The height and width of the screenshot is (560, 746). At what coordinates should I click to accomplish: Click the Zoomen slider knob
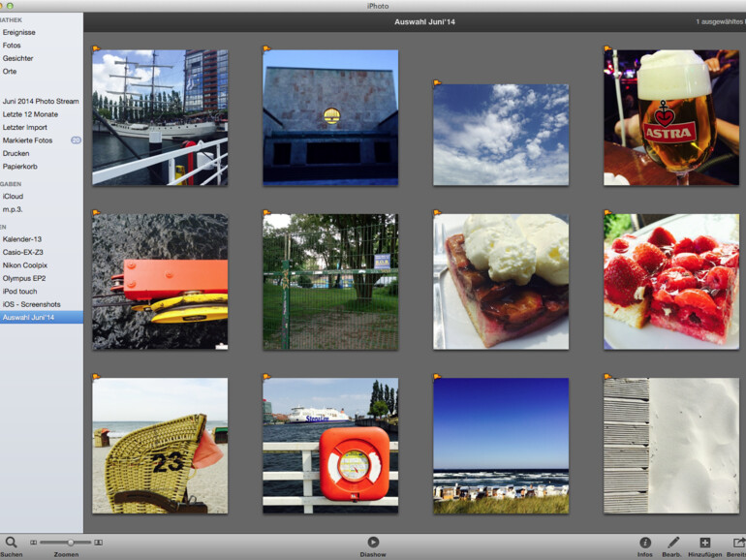pos(71,543)
